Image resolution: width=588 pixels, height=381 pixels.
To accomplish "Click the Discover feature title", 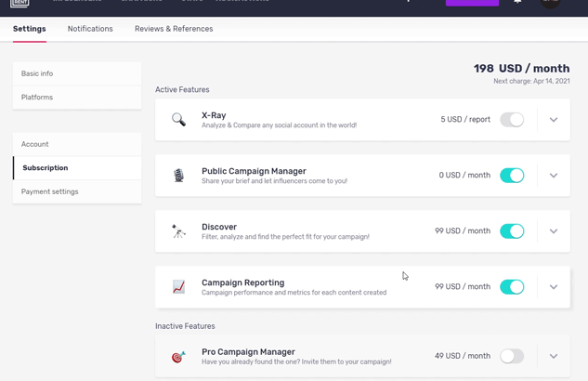I will coord(219,227).
